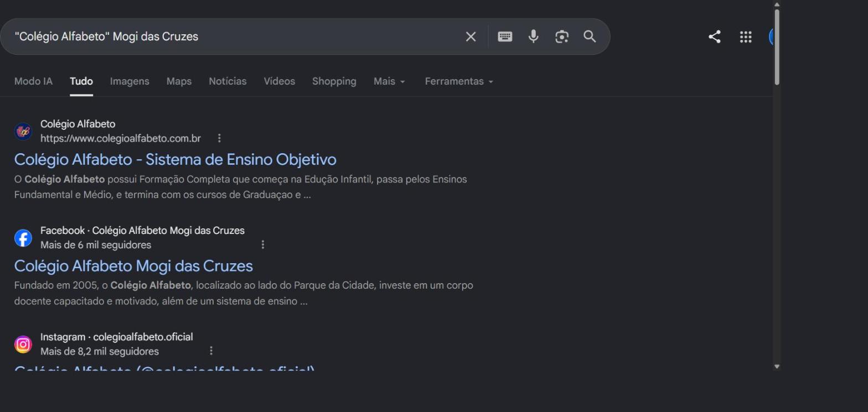Click the snippet starting Fundado em 2005

pyautogui.click(x=244, y=293)
